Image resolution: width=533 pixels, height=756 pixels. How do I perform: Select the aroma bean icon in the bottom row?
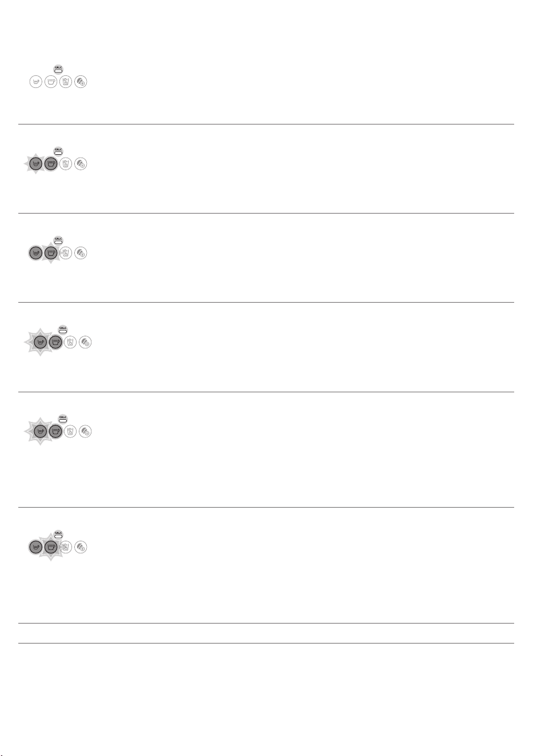81,547
